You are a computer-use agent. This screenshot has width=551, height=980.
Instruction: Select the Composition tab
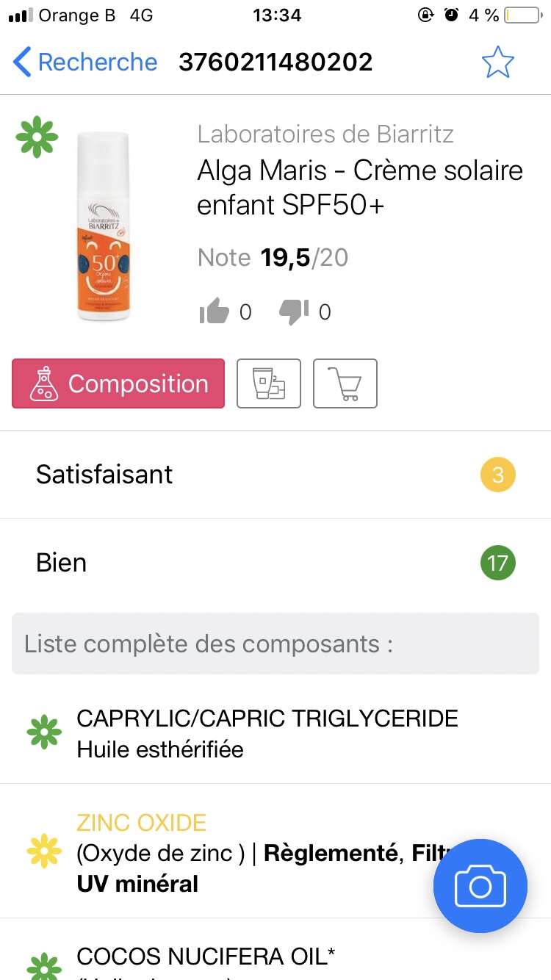[x=118, y=383]
